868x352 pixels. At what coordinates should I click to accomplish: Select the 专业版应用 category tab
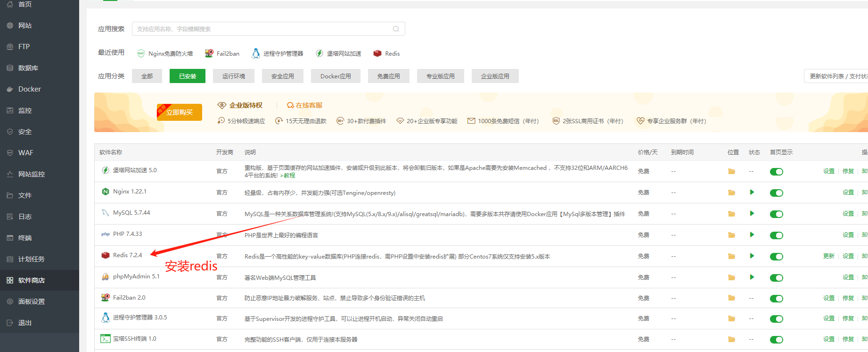point(441,76)
